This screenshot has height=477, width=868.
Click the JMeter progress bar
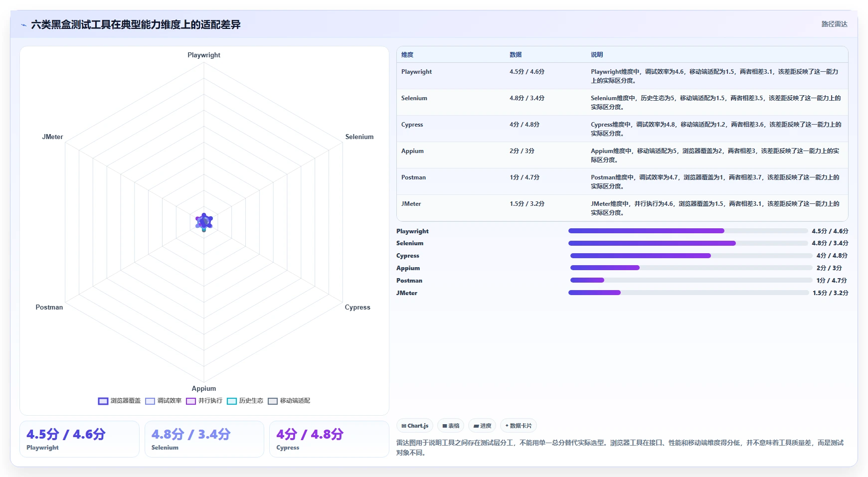click(x=689, y=293)
